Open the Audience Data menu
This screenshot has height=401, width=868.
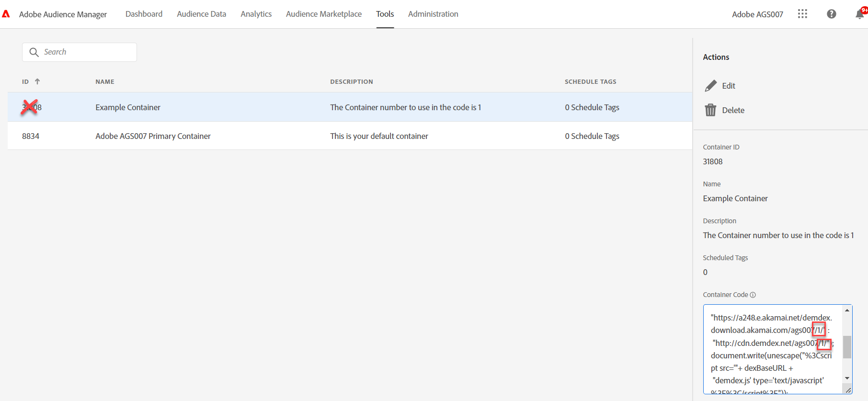click(x=201, y=14)
